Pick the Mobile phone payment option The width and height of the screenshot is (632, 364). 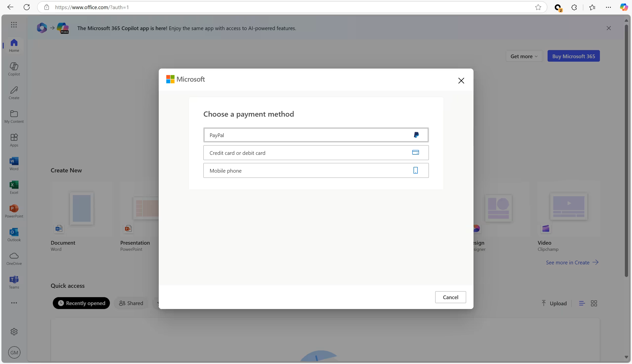tap(316, 170)
